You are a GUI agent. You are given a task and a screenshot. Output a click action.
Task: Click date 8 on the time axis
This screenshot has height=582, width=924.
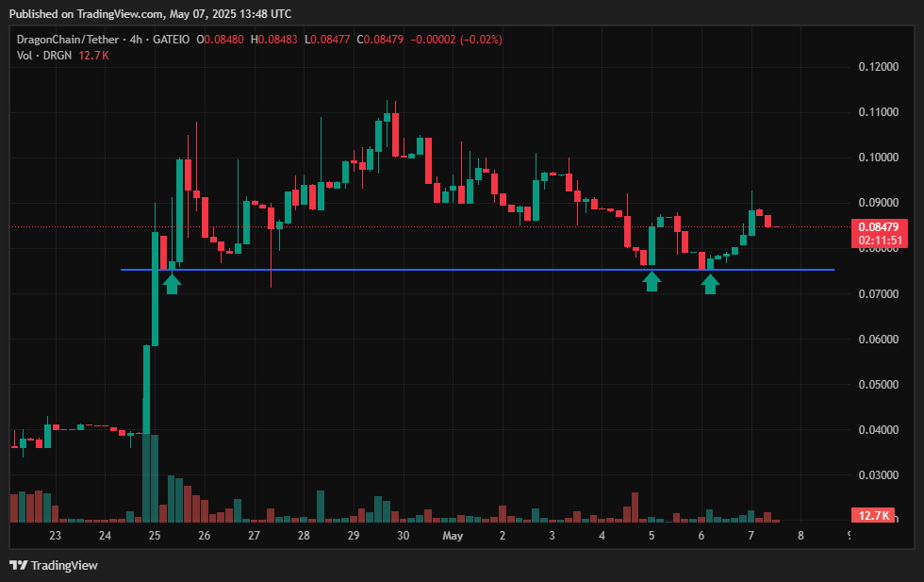800,536
